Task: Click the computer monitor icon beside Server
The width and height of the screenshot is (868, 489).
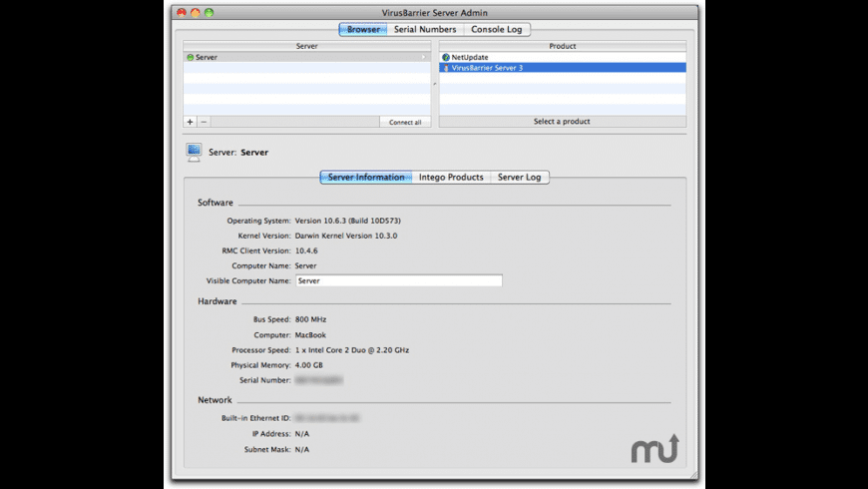Action: tap(194, 152)
